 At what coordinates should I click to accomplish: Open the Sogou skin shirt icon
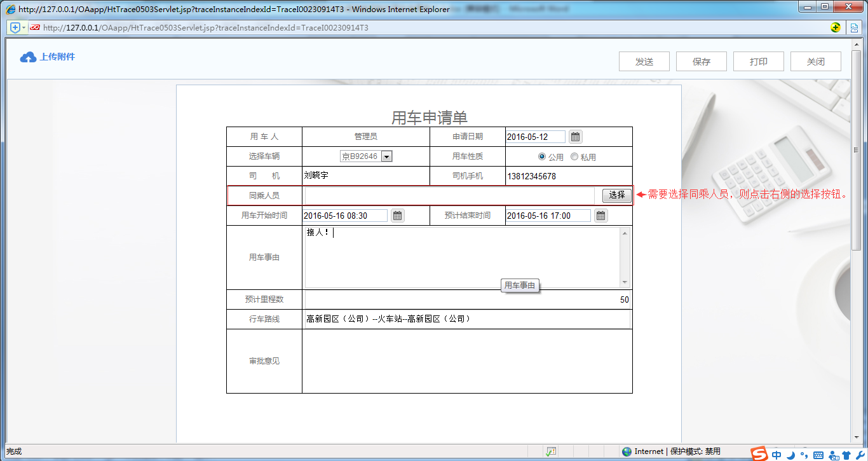click(848, 455)
